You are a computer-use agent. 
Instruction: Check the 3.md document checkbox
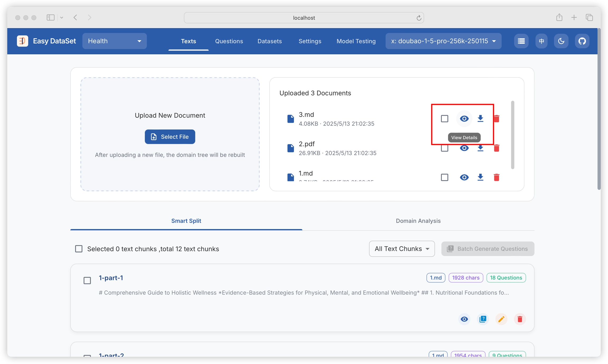pos(444,119)
